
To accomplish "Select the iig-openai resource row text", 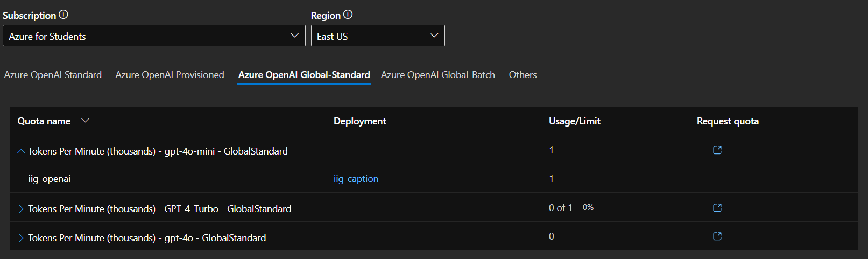I will (x=50, y=179).
